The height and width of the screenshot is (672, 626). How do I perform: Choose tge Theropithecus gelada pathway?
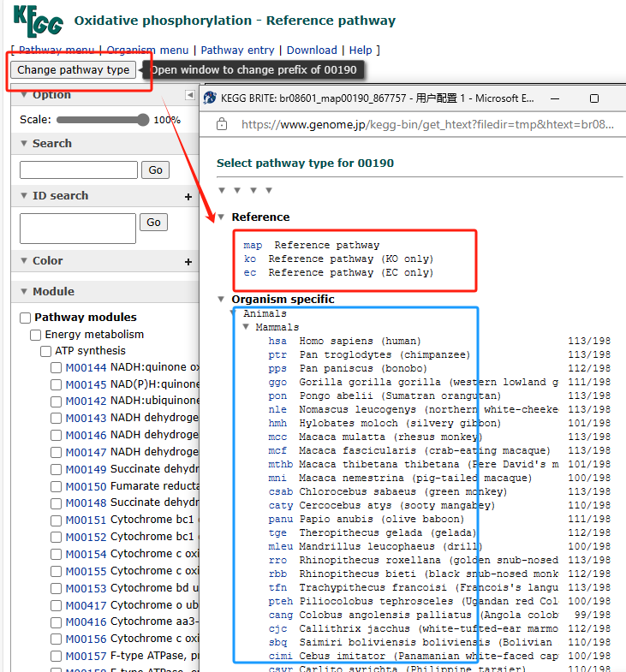coord(277,533)
